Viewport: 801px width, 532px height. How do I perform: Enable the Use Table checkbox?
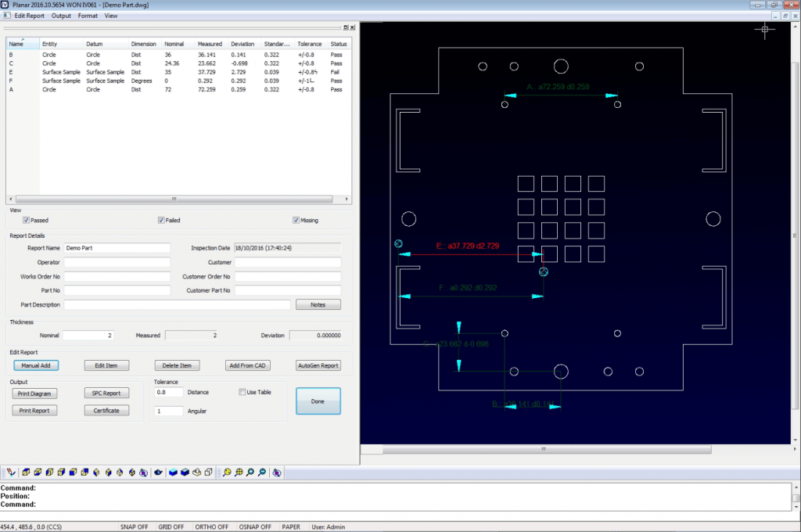(x=242, y=392)
